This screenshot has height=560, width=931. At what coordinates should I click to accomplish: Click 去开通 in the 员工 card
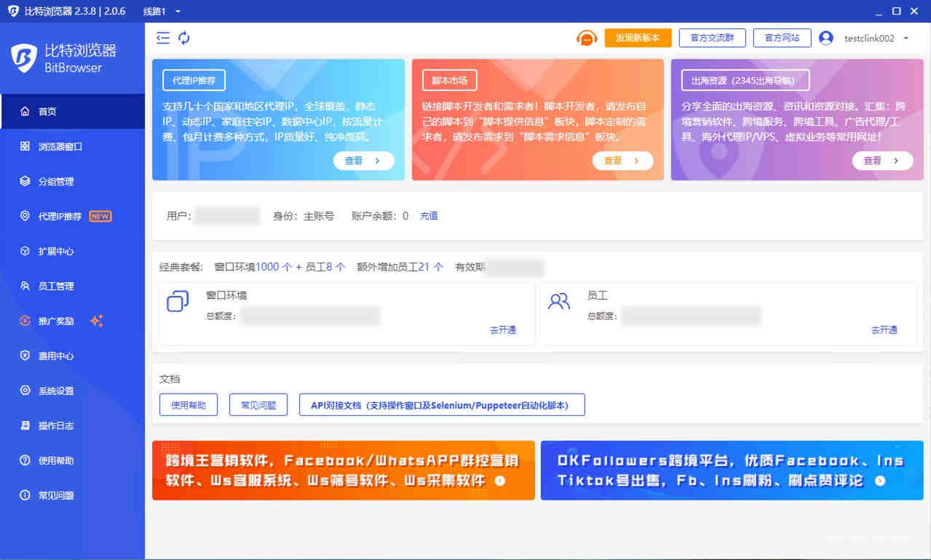pos(884,330)
